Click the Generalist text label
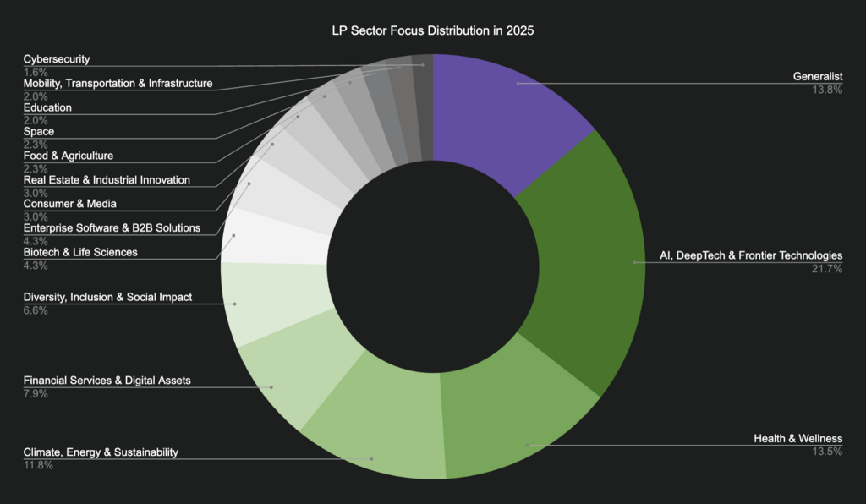866x504 pixels. (x=817, y=77)
